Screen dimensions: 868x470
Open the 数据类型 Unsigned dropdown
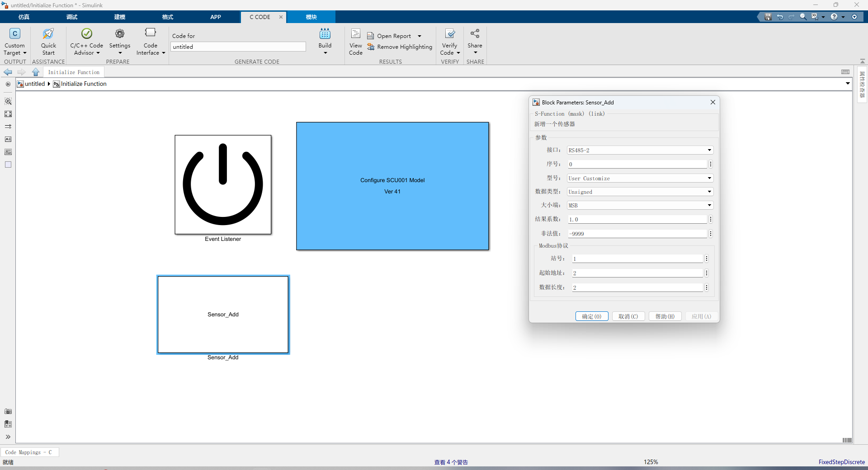coord(640,192)
